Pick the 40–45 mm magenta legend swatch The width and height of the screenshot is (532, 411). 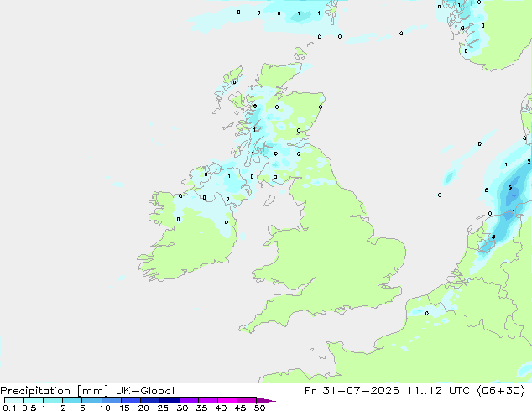tap(227, 400)
